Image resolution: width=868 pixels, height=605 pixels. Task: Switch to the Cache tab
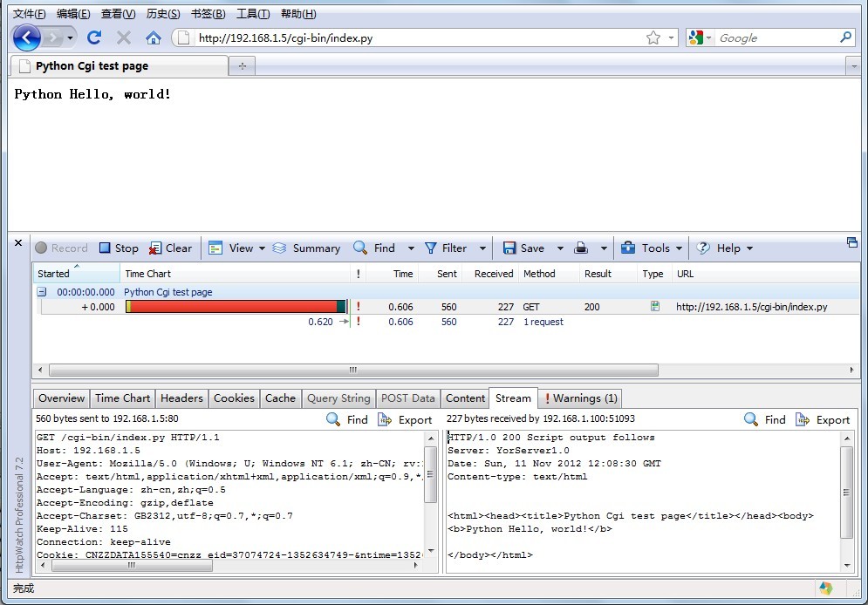[x=280, y=398]
